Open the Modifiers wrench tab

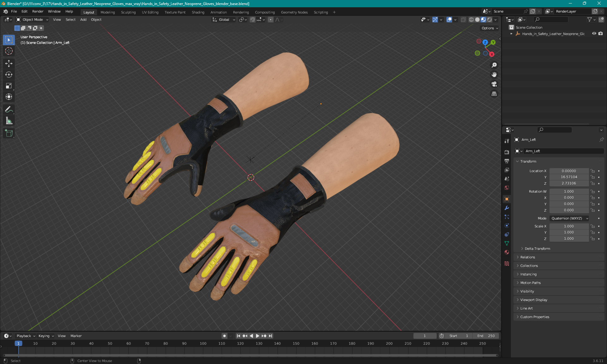point(507,208)
